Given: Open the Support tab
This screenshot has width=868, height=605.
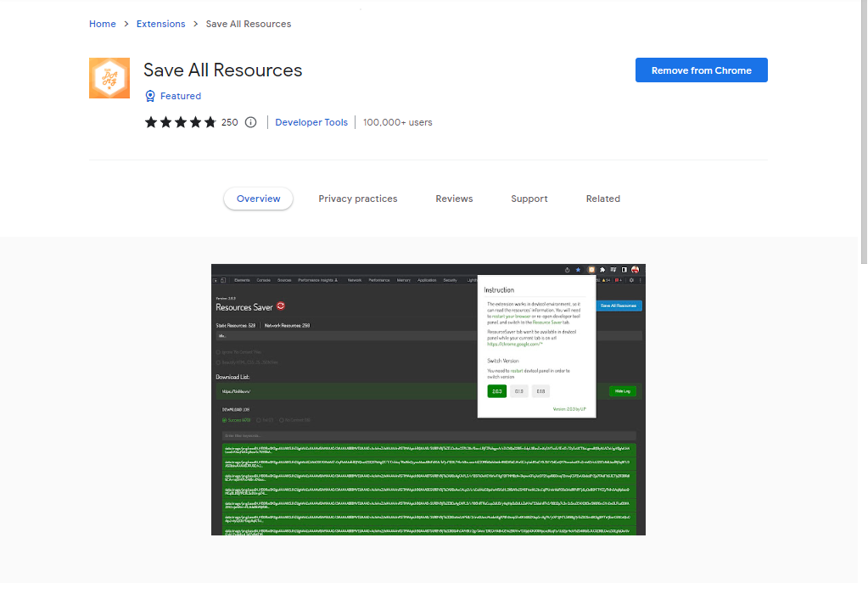Looking at the screenshot, I should pyautogui.click(x=529, y=199).
